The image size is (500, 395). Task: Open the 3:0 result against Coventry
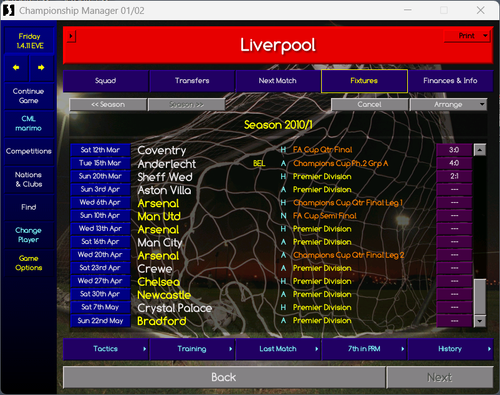coord(454,150)
